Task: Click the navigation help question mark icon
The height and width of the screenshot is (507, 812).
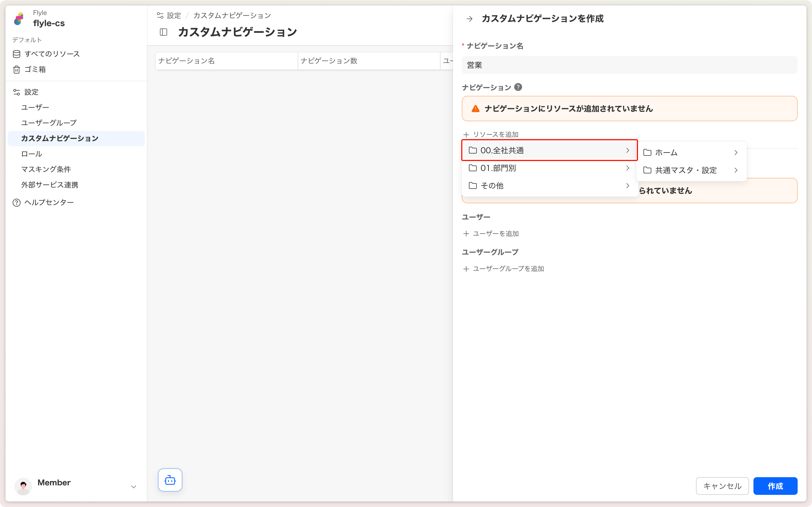Action: 518,87
